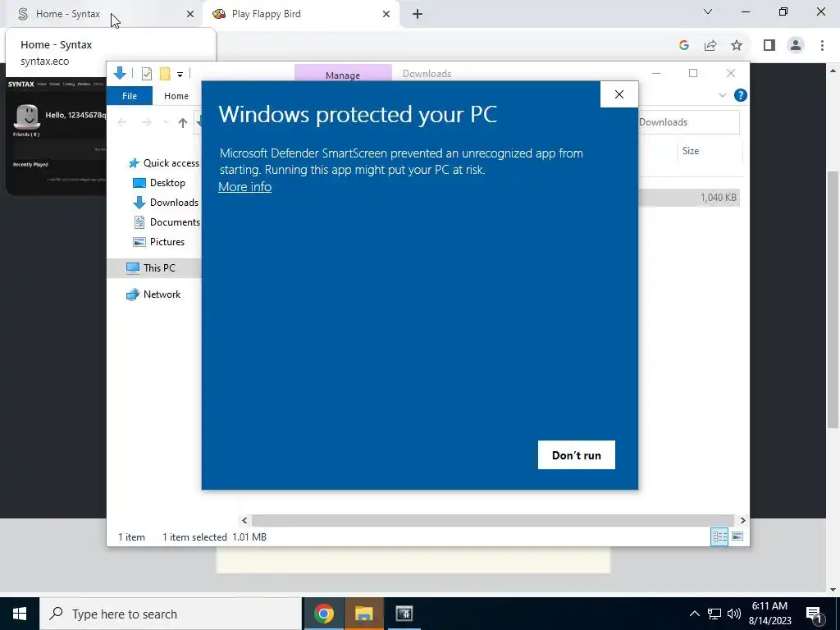840x630 pixels.
Task: Select Pictures in Explorer navigation pane
Action: 159,242
